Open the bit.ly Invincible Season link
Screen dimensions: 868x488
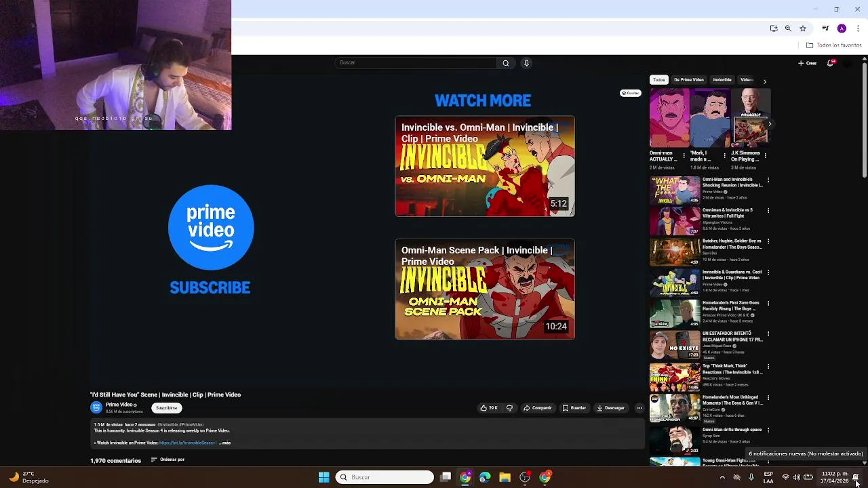187,443
